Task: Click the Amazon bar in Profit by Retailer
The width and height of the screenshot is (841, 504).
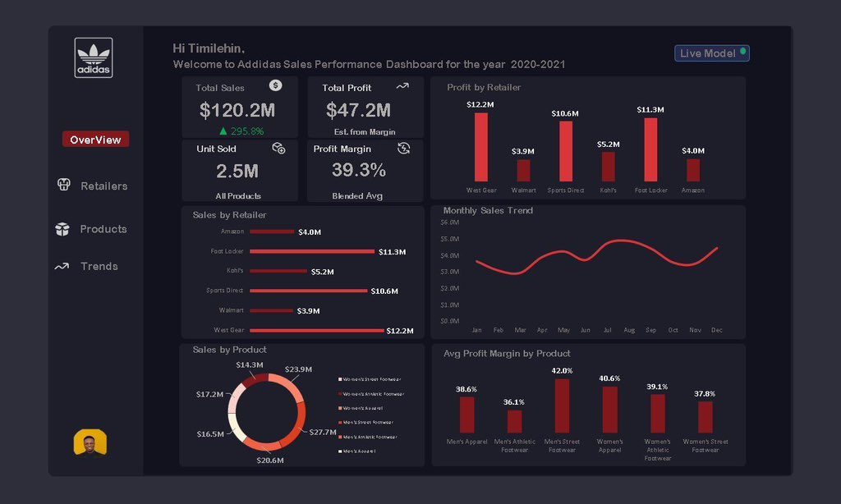Action: point(693,170)
